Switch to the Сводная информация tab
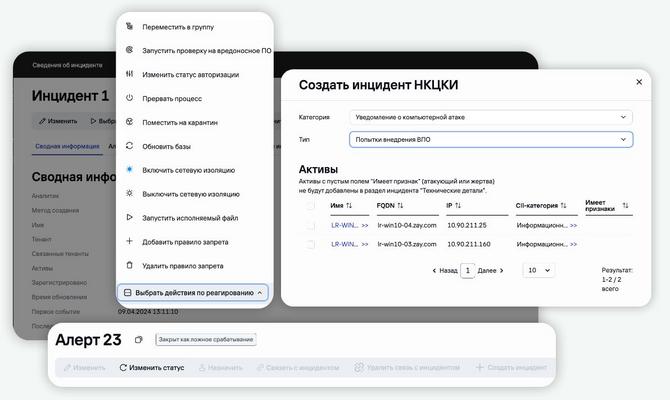This screenshot has width=670, height=400. (67, 146)
